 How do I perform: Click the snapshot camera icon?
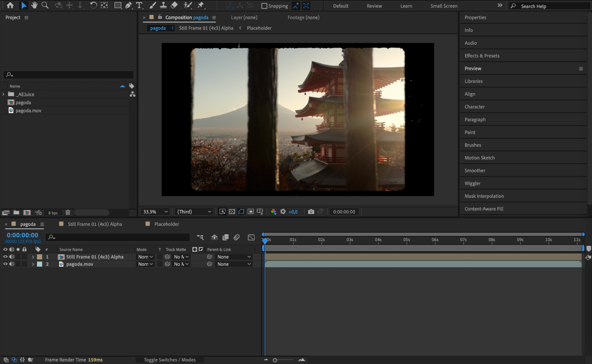(x=311, y=212)
